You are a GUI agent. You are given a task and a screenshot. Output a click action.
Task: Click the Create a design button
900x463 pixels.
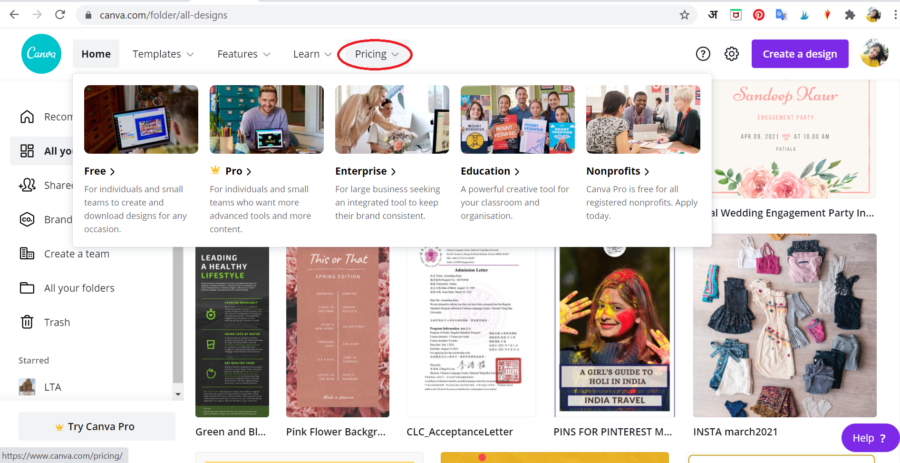point(799,54)
